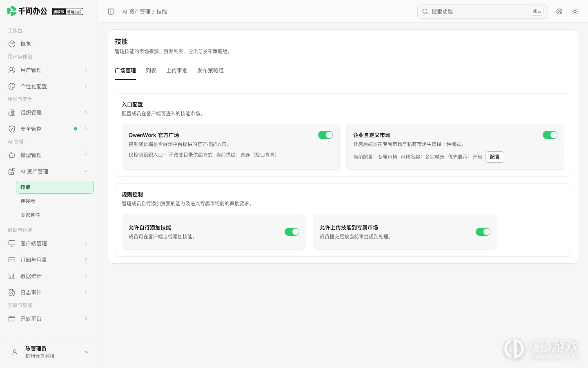Click the 概览 dashboard gauge icon
588x368 pixels.
pyautogui.click(x=12, y=44)
